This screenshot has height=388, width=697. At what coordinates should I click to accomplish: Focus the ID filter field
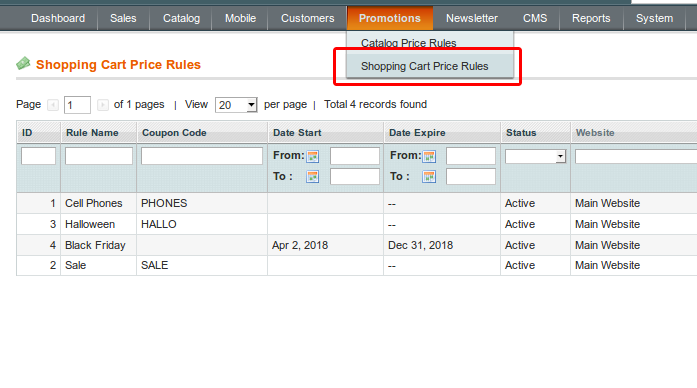38,156
